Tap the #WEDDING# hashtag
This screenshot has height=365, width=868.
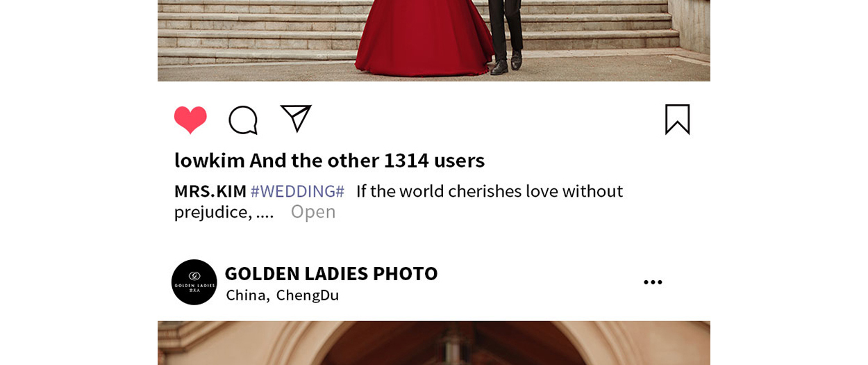pyautogui.click(x=297, y=190)
